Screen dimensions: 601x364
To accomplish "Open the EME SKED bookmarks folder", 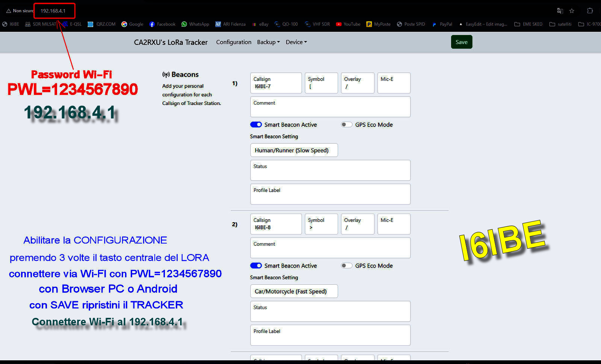I will (528, 24).
